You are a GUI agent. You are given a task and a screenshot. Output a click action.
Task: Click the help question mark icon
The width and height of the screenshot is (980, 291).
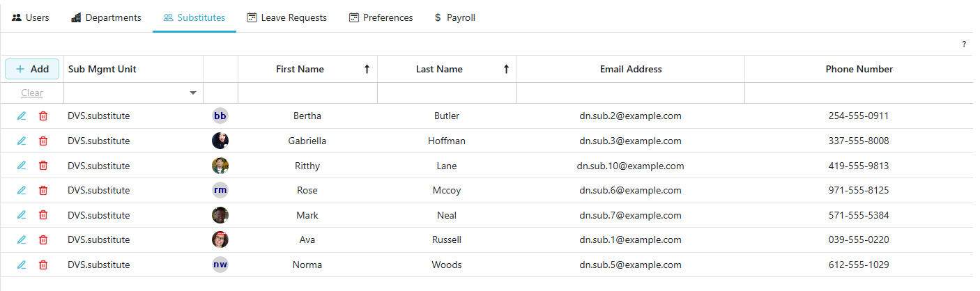(964, 45)
